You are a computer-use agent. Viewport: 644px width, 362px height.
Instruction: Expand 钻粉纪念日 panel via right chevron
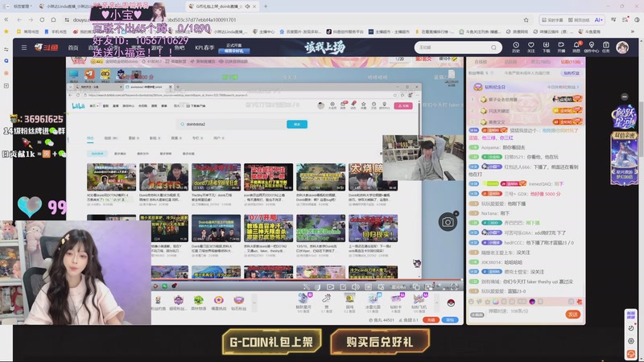pos(578,87)
